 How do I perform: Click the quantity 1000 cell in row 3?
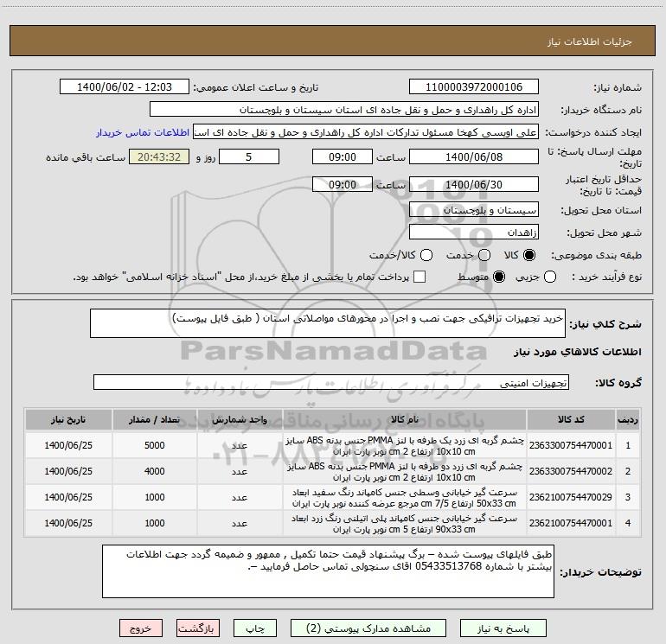[155, 497]
